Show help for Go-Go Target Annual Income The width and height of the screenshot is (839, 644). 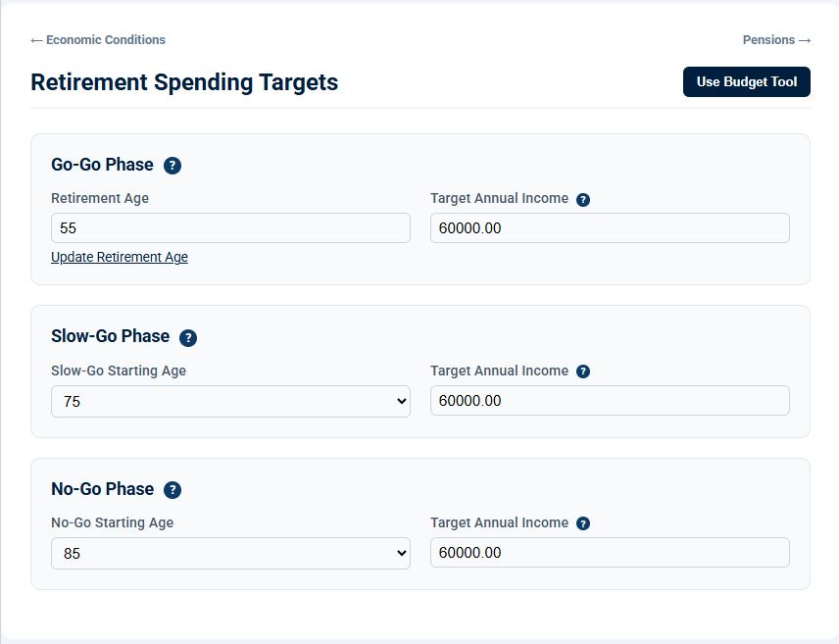583,200
